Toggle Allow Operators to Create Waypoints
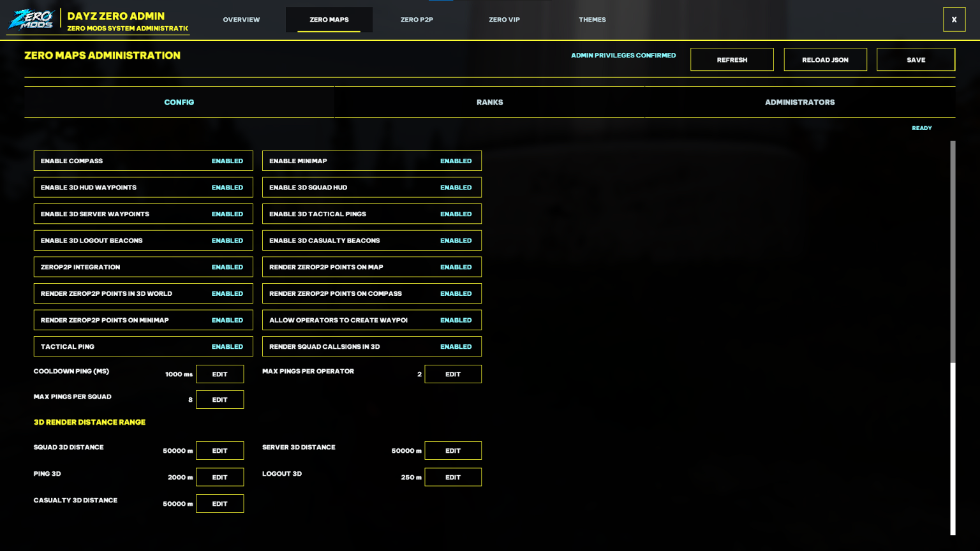The width and height of the screenshot is (980, 551). click(372, 320)
